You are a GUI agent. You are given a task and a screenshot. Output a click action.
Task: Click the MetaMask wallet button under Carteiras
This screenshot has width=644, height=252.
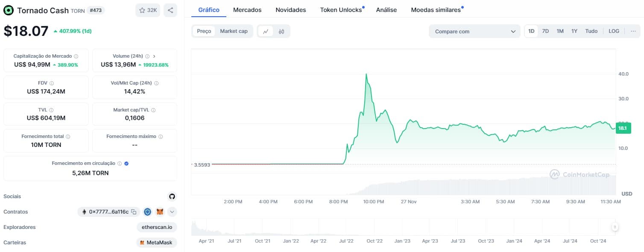(157, 243)
